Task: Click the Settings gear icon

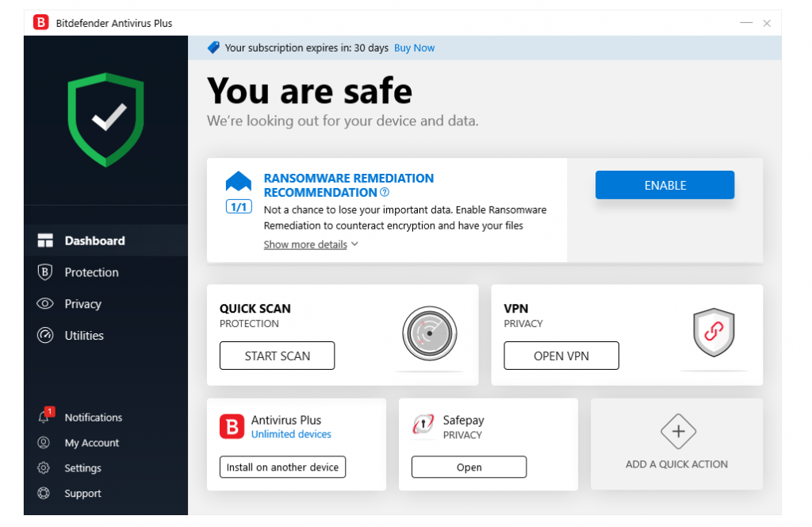Action: [44, 468]
